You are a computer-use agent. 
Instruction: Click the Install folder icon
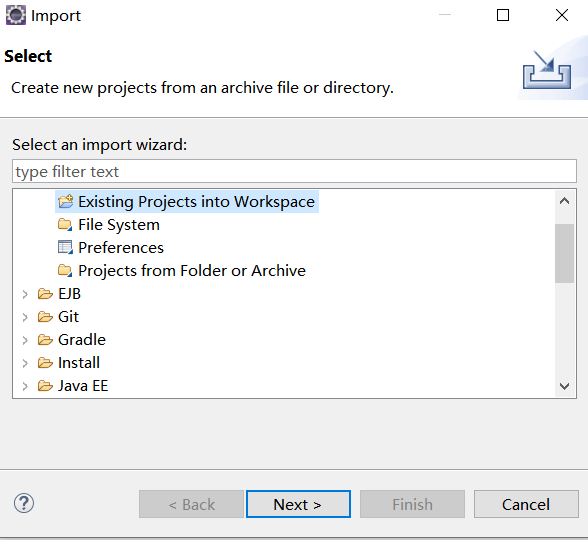click(x=45, y=363)
